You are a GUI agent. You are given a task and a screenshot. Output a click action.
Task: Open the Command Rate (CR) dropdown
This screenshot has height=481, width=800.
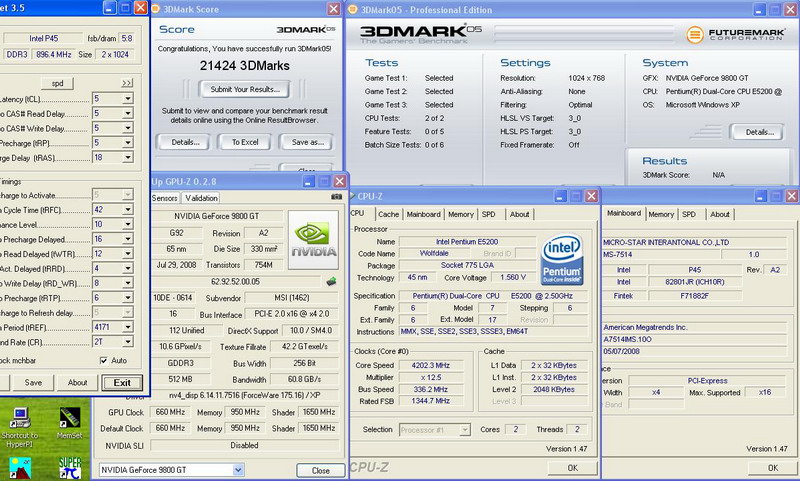pos(128,342)
